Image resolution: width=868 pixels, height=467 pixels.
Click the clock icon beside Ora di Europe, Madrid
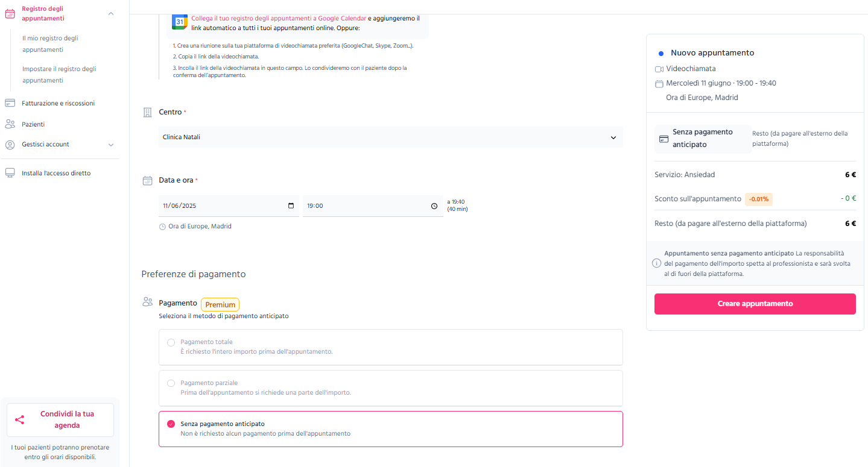click(162, 227)
